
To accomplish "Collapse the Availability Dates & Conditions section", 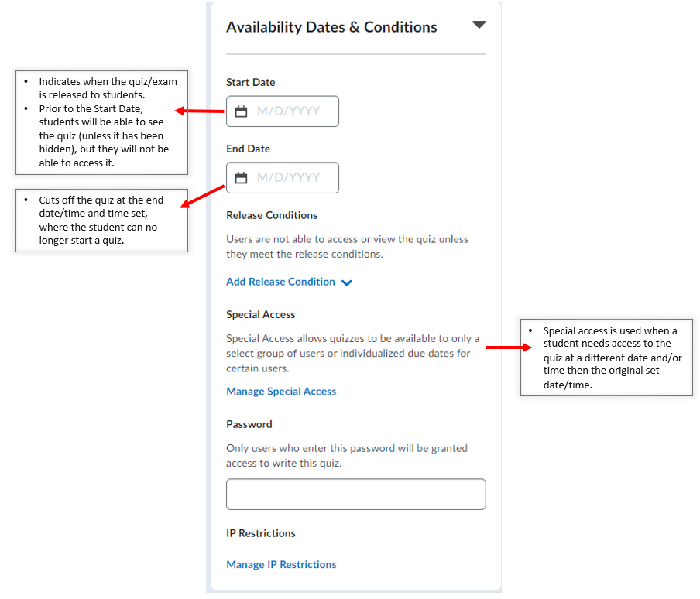I will pos(479,24).
